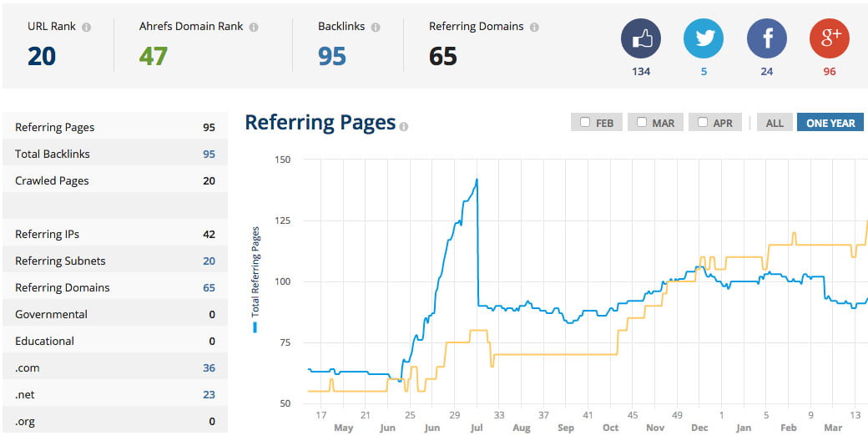Open the Total Backlinks count 95
The image size is (868, 441).
[x=209, y=154]
